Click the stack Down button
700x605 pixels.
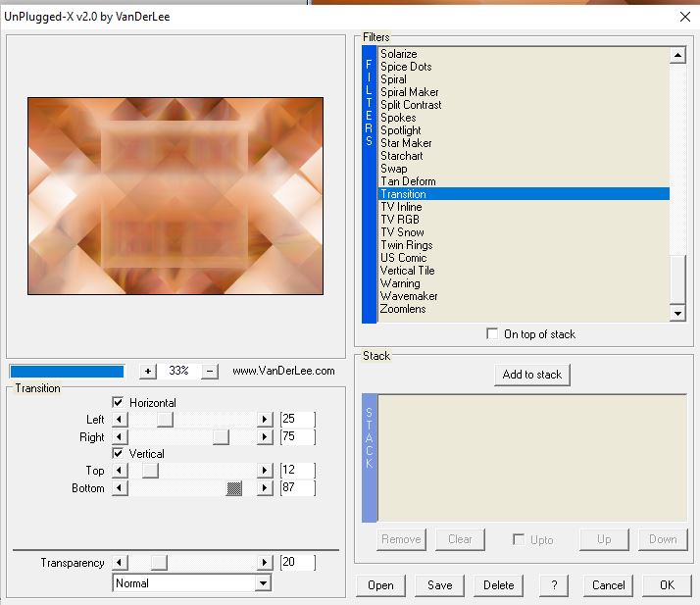[x=663, y=539]
